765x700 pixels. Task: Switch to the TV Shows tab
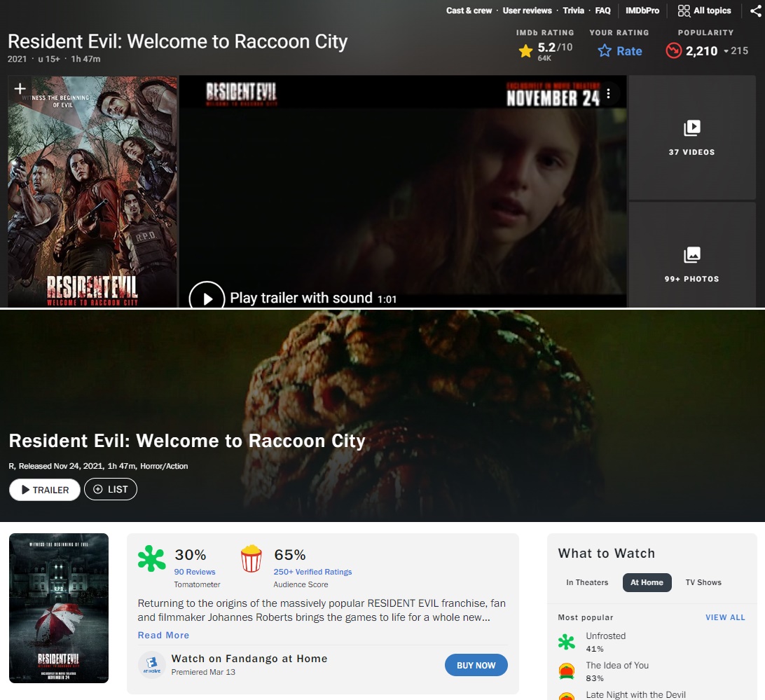click(703, 582)
